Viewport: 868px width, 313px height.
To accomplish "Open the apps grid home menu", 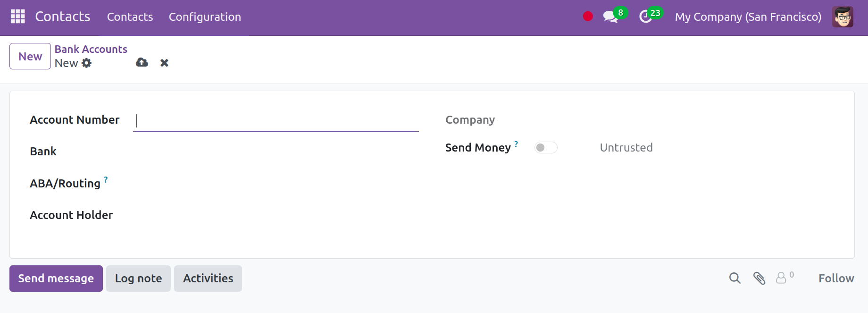I will (x=18, y=17).
